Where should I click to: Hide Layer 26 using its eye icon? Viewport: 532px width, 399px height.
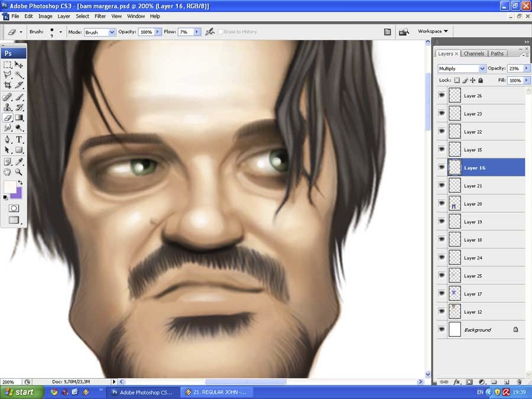(x=442, y=96)
